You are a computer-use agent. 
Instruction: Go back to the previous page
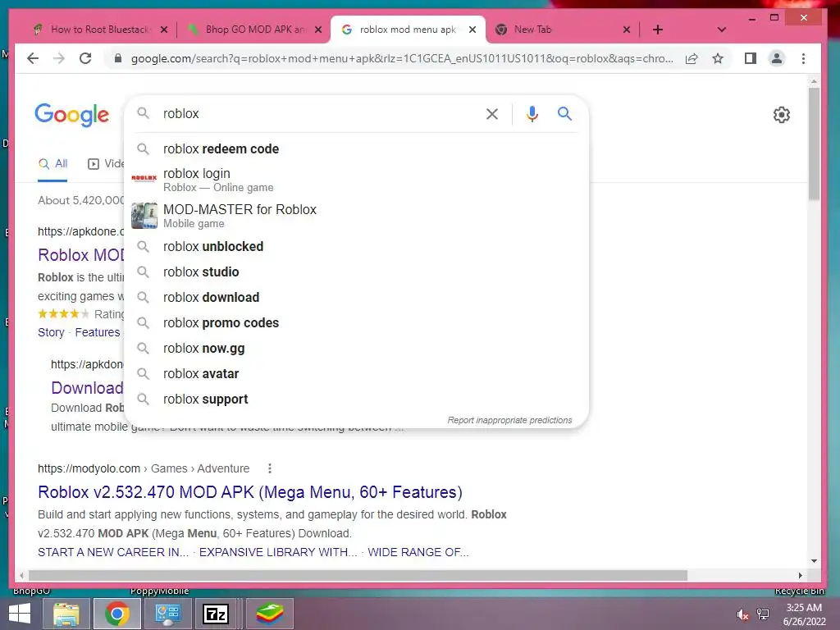pyautogui.click(x=33, y=58)
